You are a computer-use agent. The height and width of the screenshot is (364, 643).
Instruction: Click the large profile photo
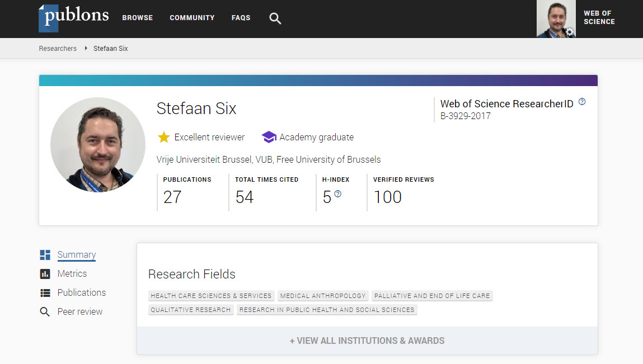98,145
